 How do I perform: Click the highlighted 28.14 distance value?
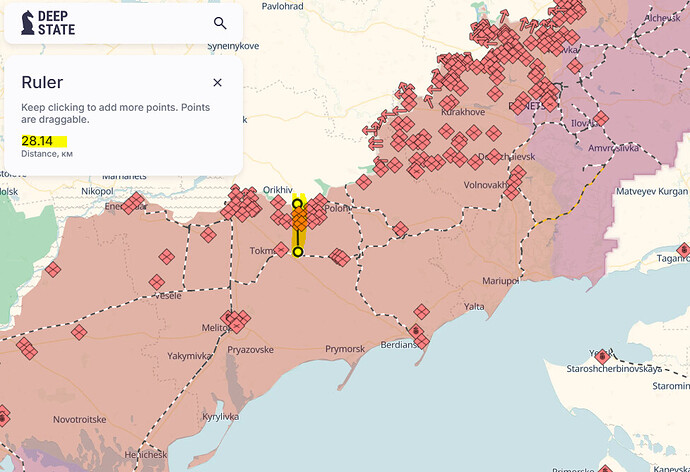click(x=38, y=141)
